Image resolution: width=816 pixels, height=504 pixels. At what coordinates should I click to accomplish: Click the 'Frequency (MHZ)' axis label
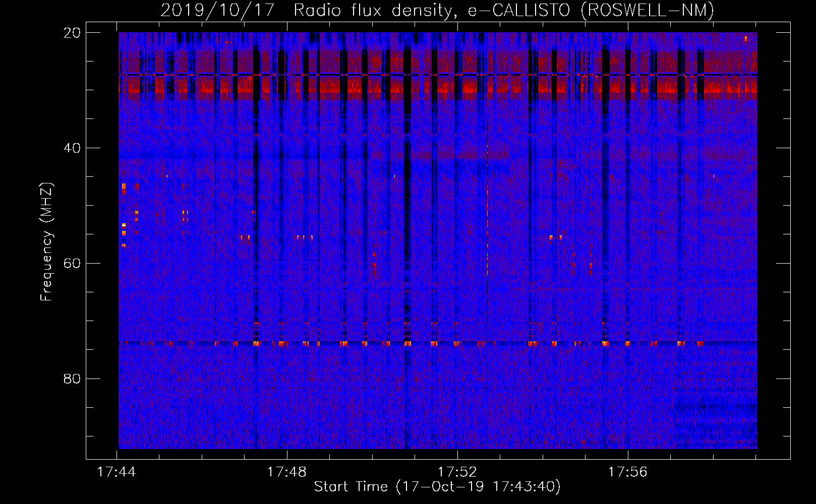tap(46, 242)
